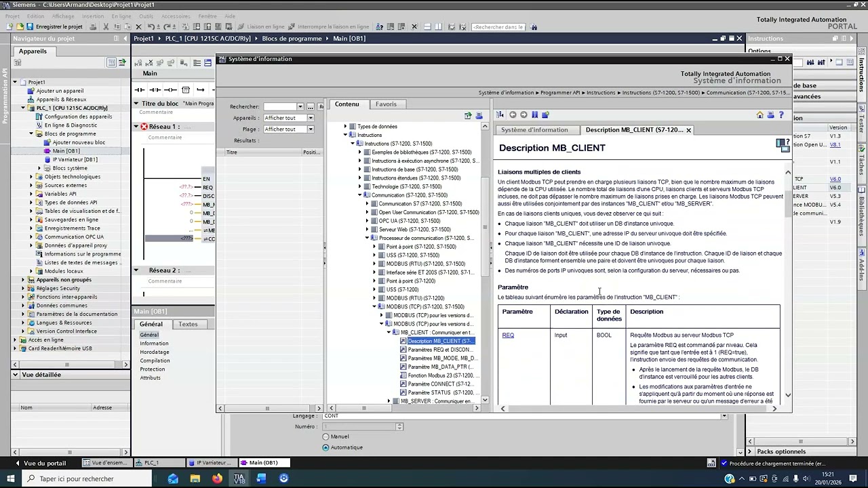Expand MB_SERVER node in help tree

click(389, 401)
